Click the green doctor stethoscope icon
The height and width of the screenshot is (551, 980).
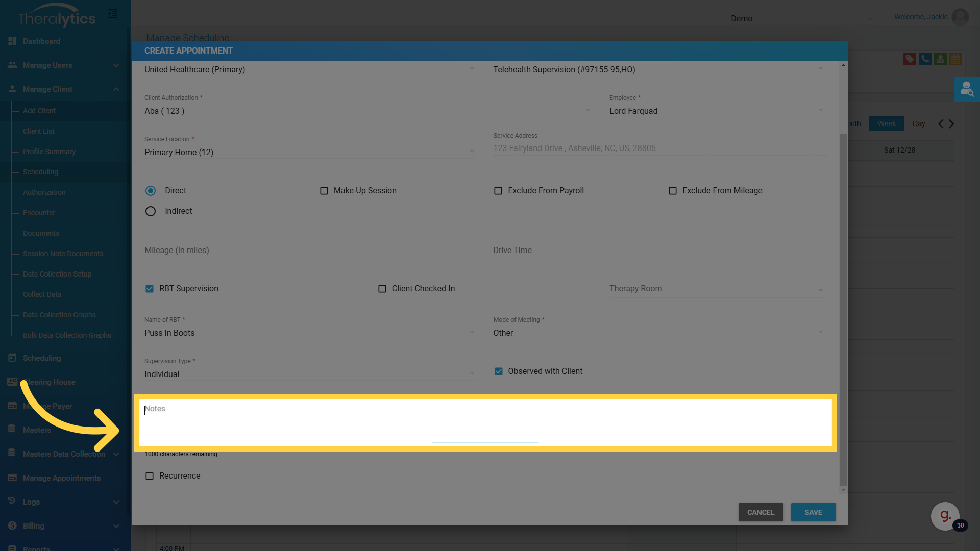tap(940, 59)
